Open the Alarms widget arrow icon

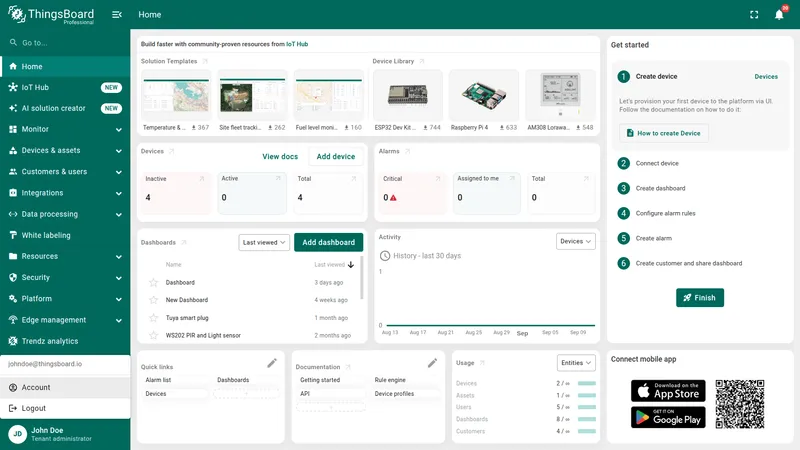coord(407,152)
